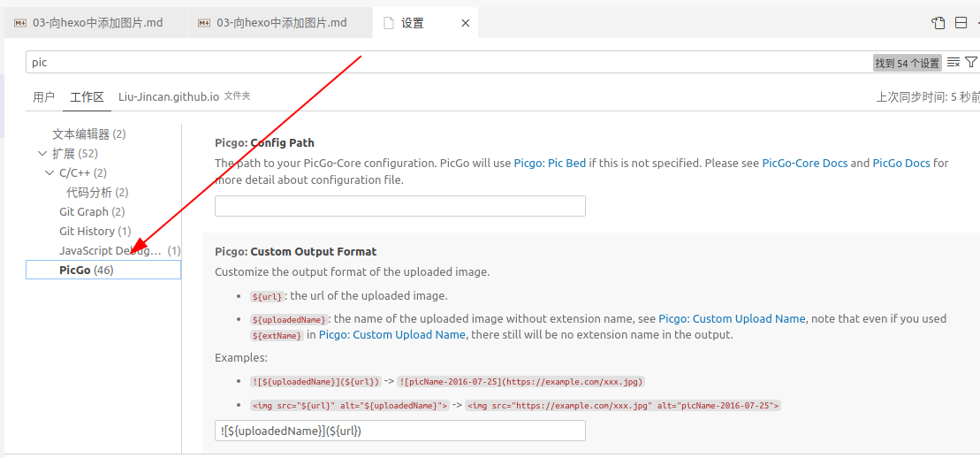Switch to the 用户 settings tab
This screenshot has width=980, height=458.
point(44,97)
